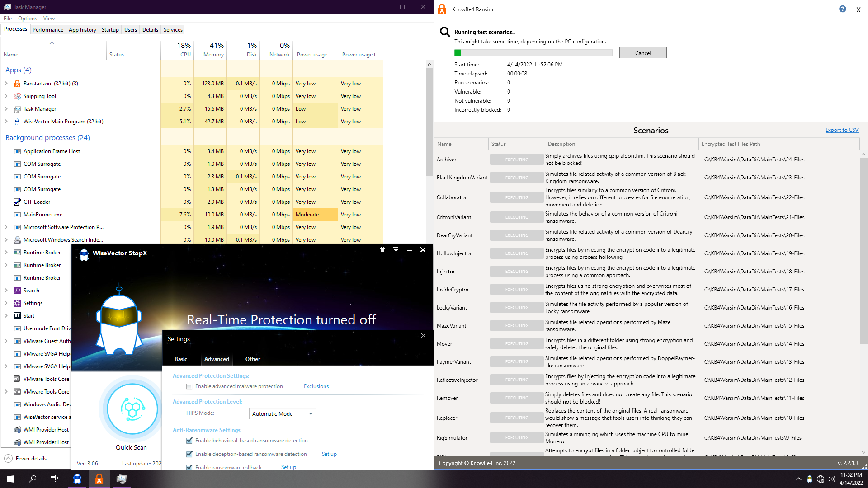Viewport: 868px width, 488px height.
Task: Click the Quick Scan circle icon
Action: tap(132, 409)
